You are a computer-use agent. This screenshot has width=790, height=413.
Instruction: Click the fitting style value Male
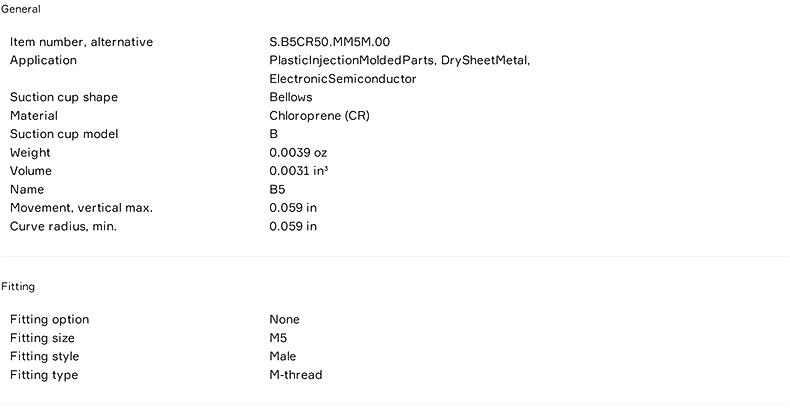(x=283, y=356)
